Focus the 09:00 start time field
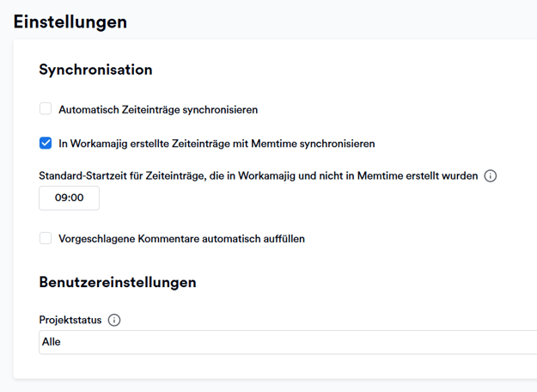Screen dimensions: 537x392 69,198
